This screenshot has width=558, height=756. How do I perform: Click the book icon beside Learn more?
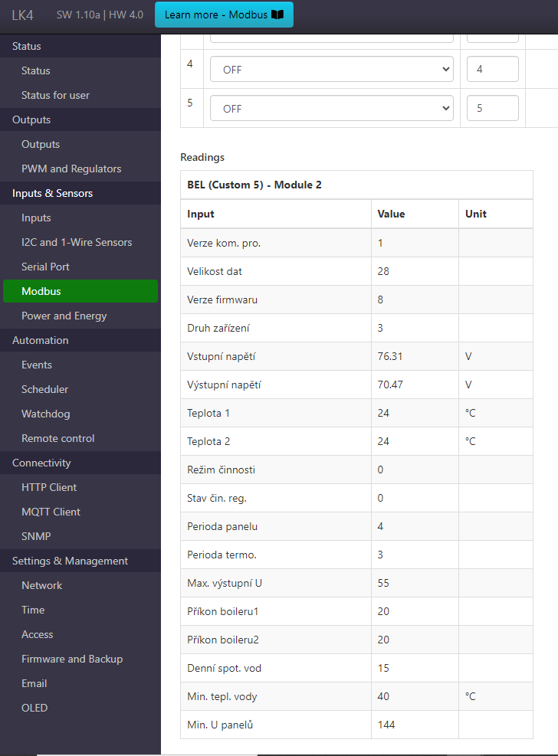(x=277, y=15)
